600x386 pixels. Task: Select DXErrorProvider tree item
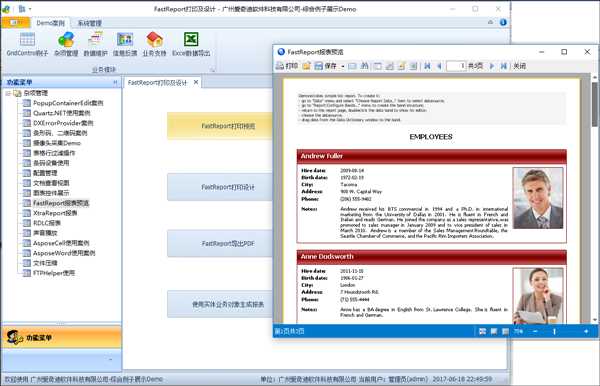(x=63, y=123)
